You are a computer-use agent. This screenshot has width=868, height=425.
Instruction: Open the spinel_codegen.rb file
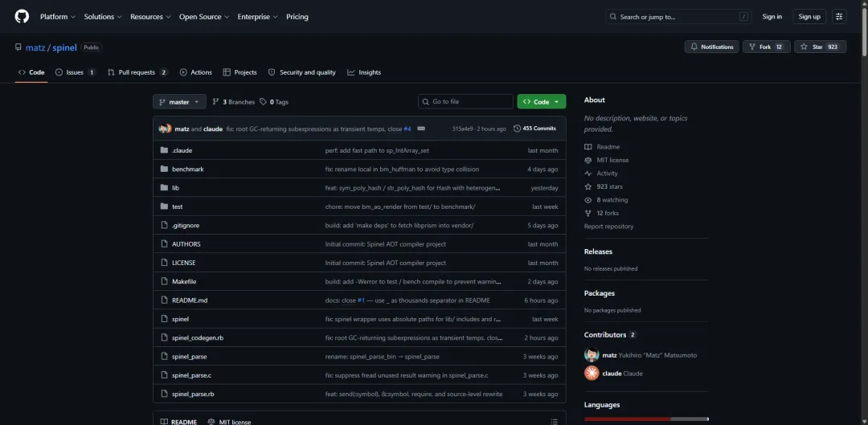(x=198, y=338)
